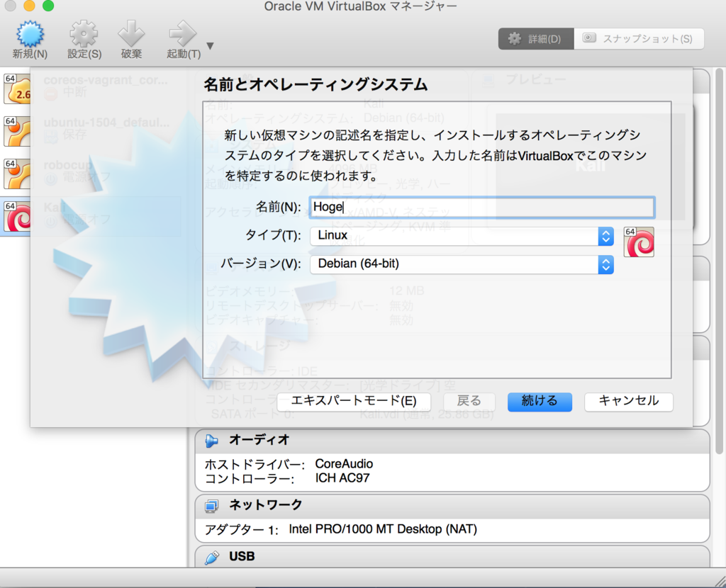Switch to the Snapshots (スナップショット) tab
The image size is (726, 588).
(639, 39)
